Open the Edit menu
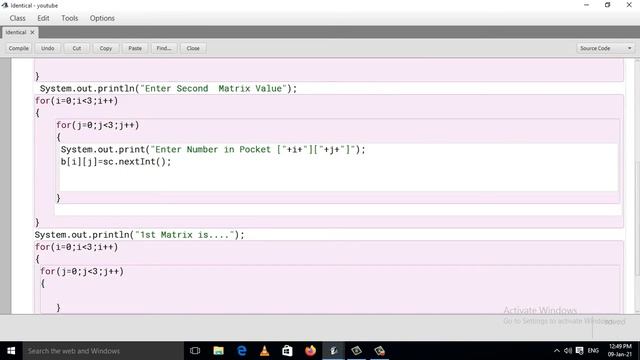The height and width of the screenshot is (360, 640). 43,18
